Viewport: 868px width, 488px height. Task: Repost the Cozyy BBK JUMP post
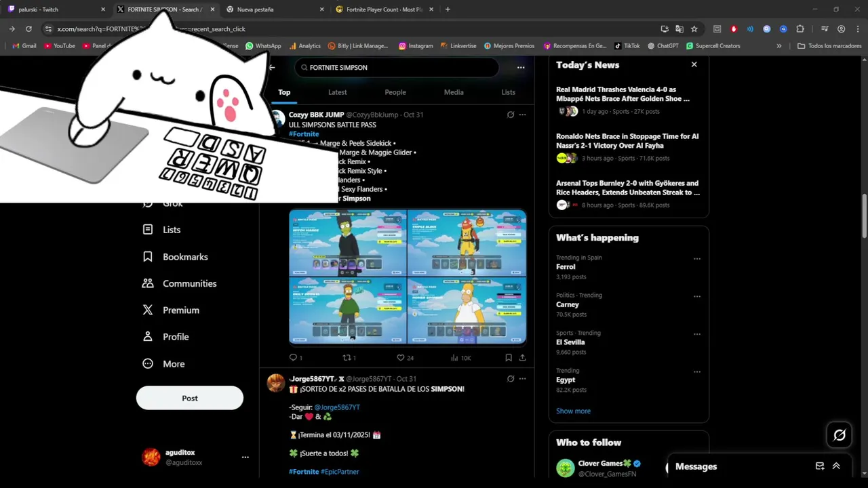(x=349, y=357)
